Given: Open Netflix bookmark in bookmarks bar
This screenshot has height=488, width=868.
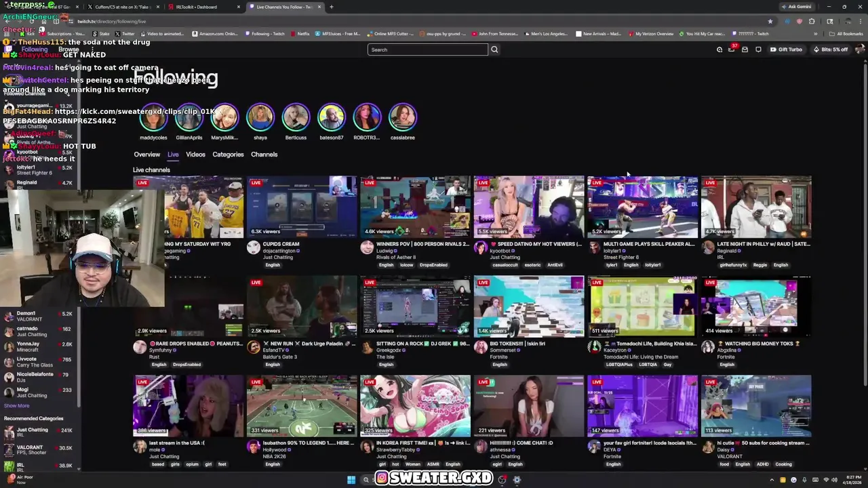Looking at the screenshot, I should tap(300, 33).
